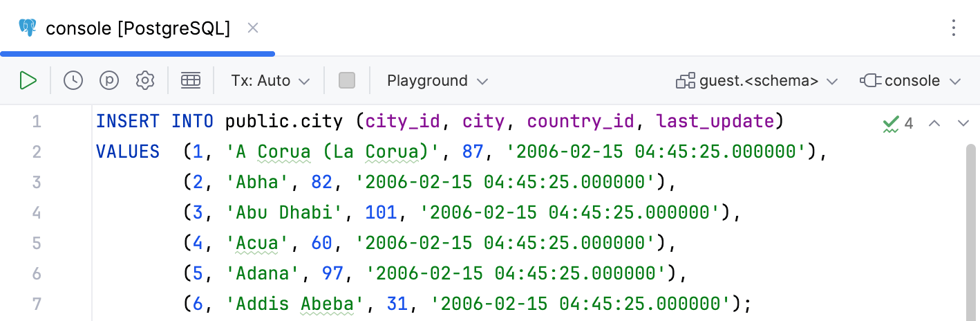Screen dimensions: 980x321
Task: Click the last_update column name
Action: [x=715, y=122]
